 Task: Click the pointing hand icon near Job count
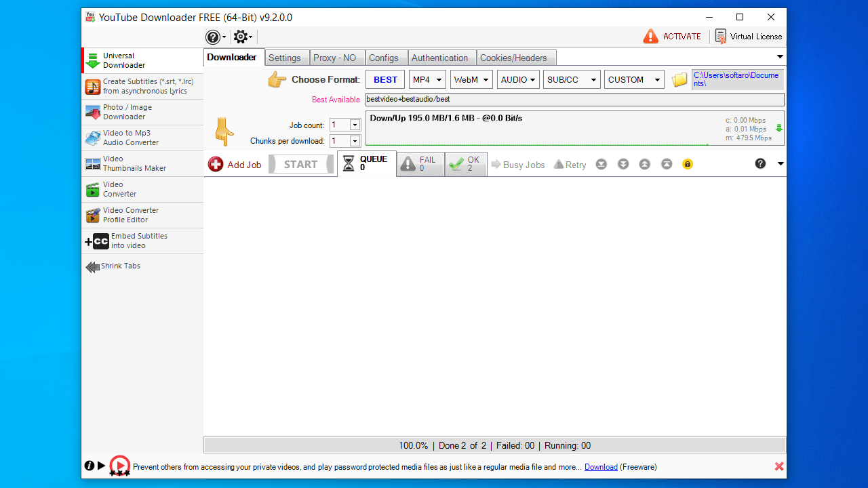[224, 131]
